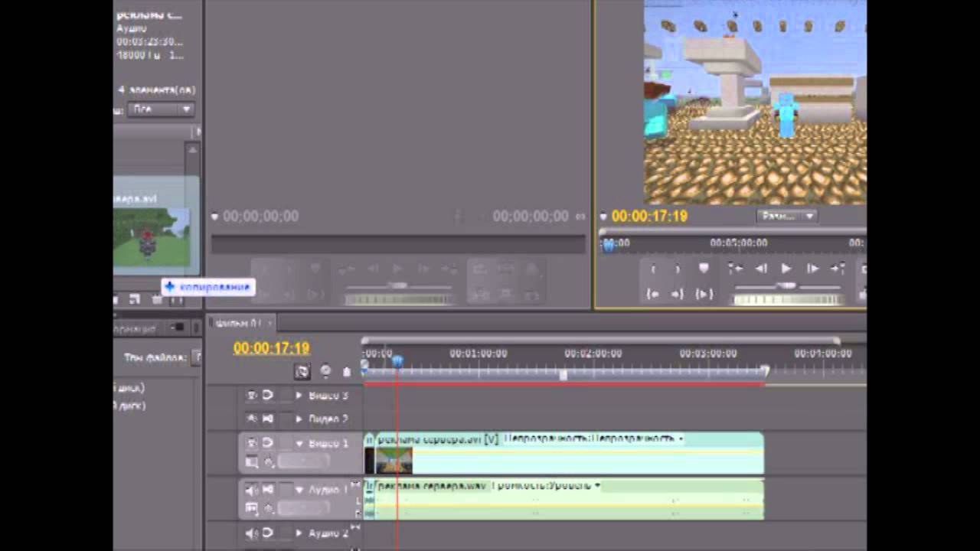Image resolution: width=980 pixels, height=551 pixels.
Task: Go to previous edit point in Program monitor
Action: pyautogui.click(x=735, y=269)
